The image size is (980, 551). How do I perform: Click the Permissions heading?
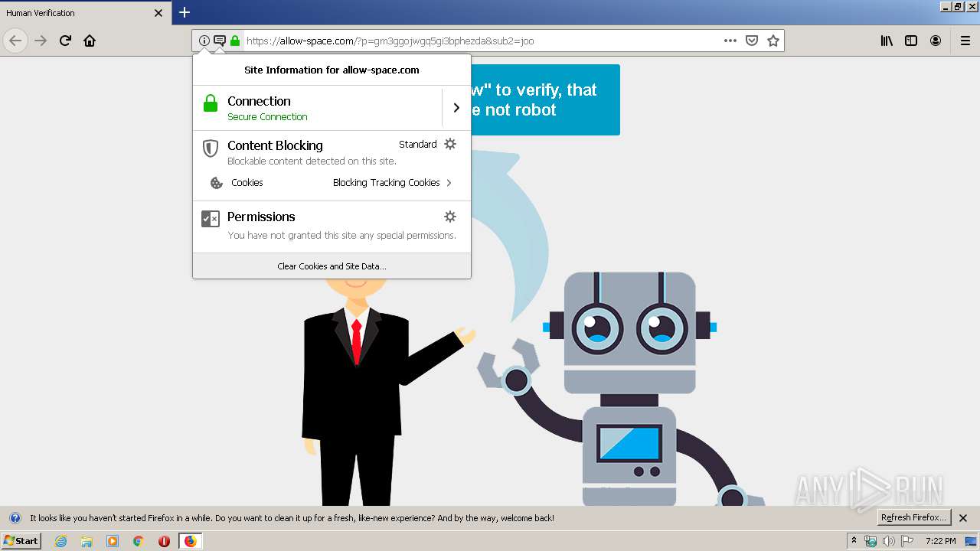pyautogui.click(x=261, y=217)
